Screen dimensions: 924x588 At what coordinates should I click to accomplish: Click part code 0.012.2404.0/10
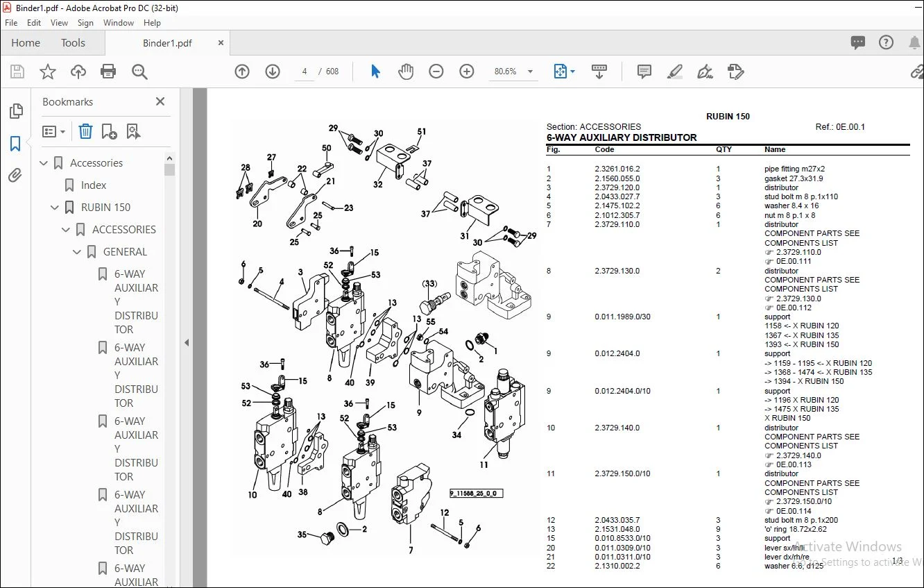622,391
